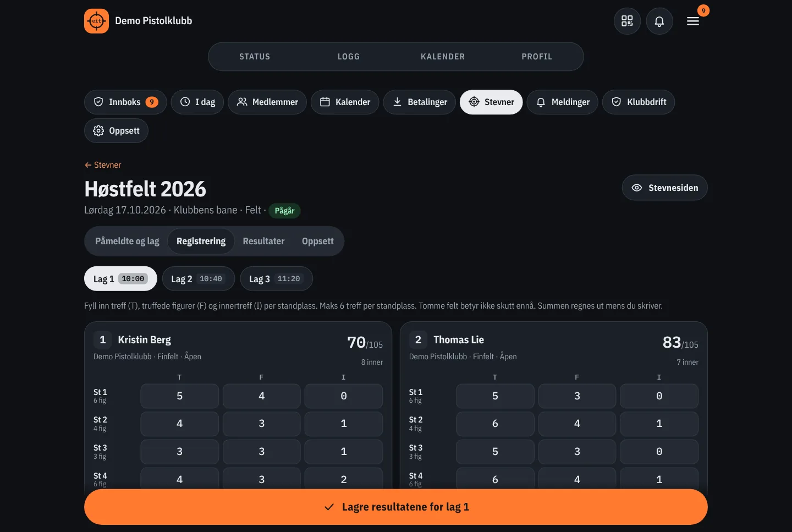The width and height of the screenshot is (792, 532).
Task: Switch to the Resultater tab
Action: click(x=263, y=241)
